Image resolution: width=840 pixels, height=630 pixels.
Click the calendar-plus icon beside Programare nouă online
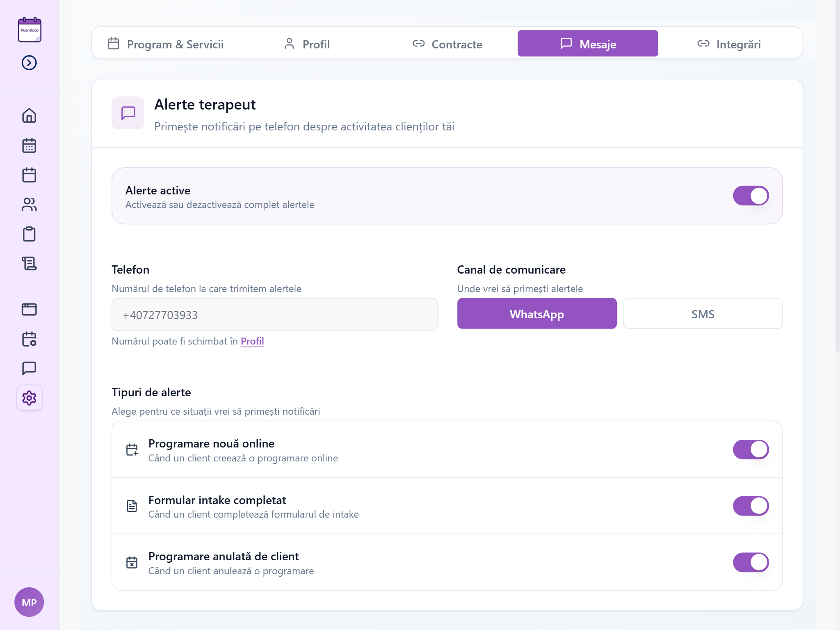132,450
